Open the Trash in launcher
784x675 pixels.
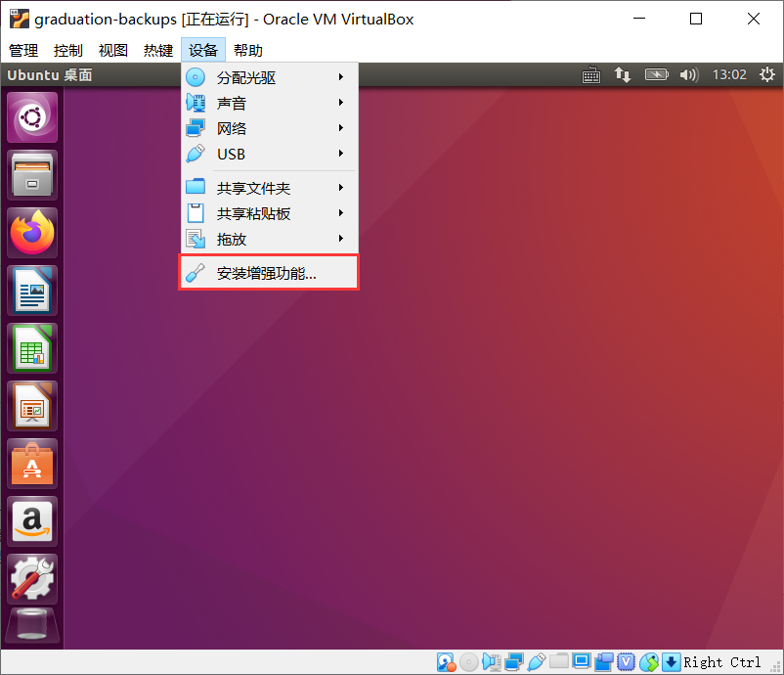tap(32, 625)
